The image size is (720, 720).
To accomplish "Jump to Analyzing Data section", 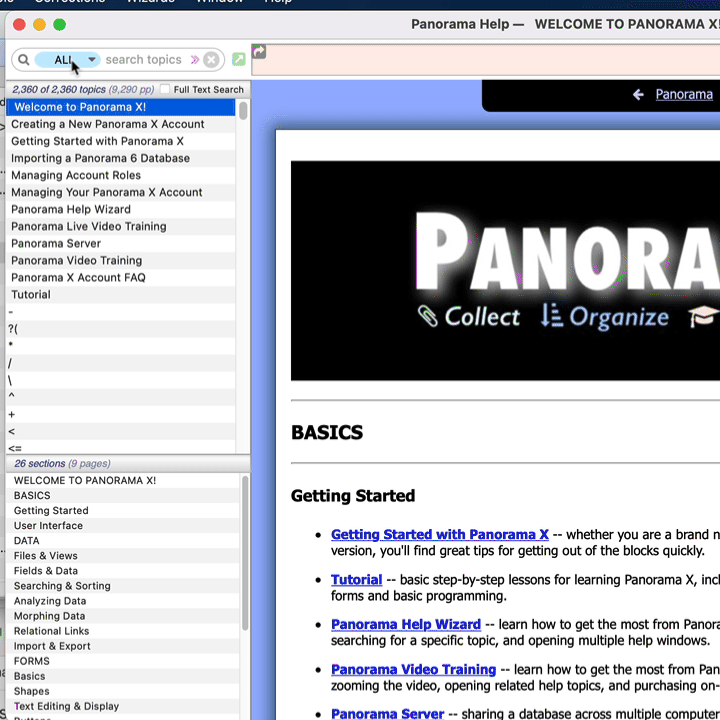I will (123, 601).
